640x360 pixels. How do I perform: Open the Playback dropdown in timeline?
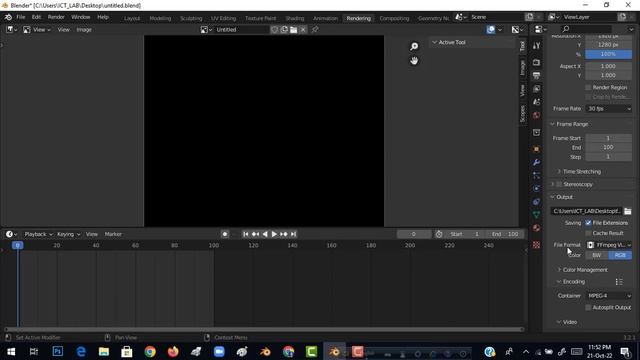point(38,234)
